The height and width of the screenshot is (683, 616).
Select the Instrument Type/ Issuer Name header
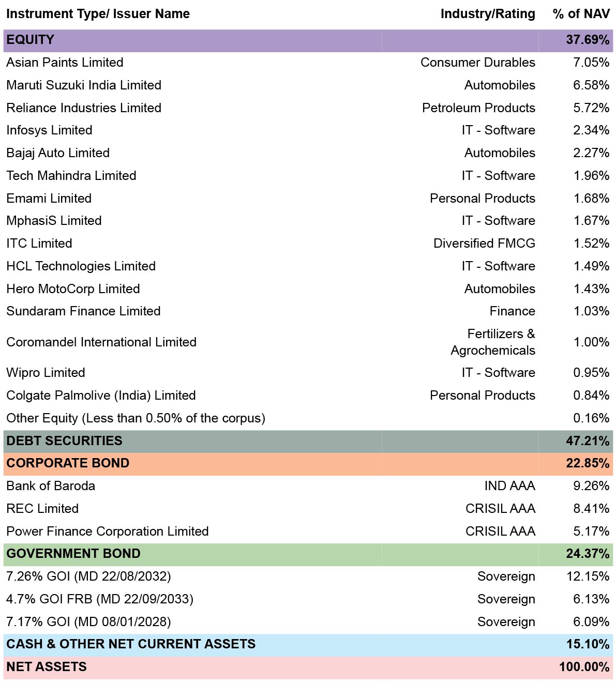click(98, 14)
